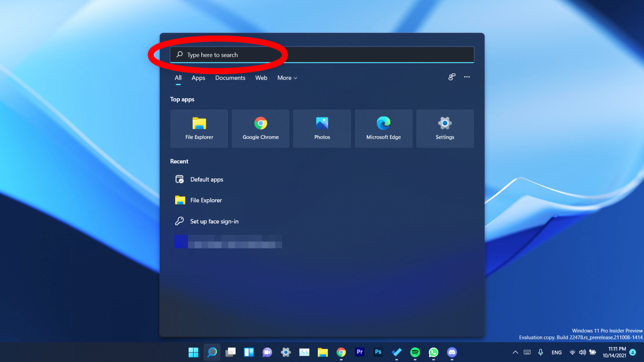Switch to the Web search filter

click(x=261, y=78)
